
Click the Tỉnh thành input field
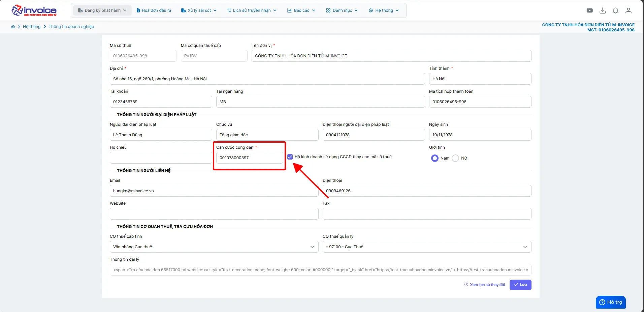click(480, 79)
